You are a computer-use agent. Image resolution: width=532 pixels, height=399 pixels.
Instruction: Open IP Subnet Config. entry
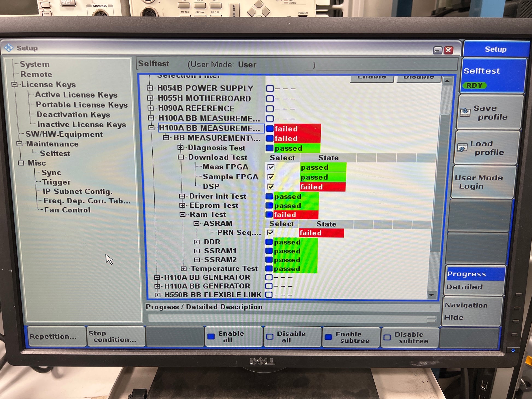(78, 192)
